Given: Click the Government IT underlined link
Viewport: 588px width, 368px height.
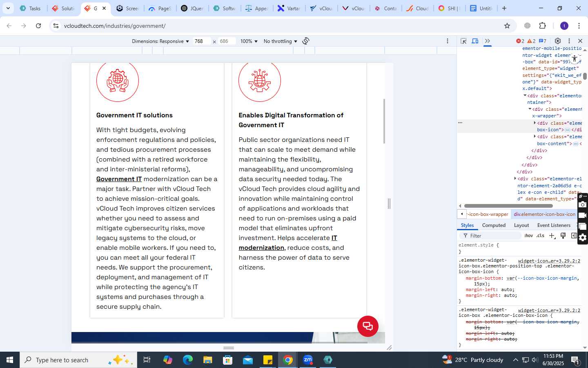Looking at the screenshot, I should coord(119,179).
